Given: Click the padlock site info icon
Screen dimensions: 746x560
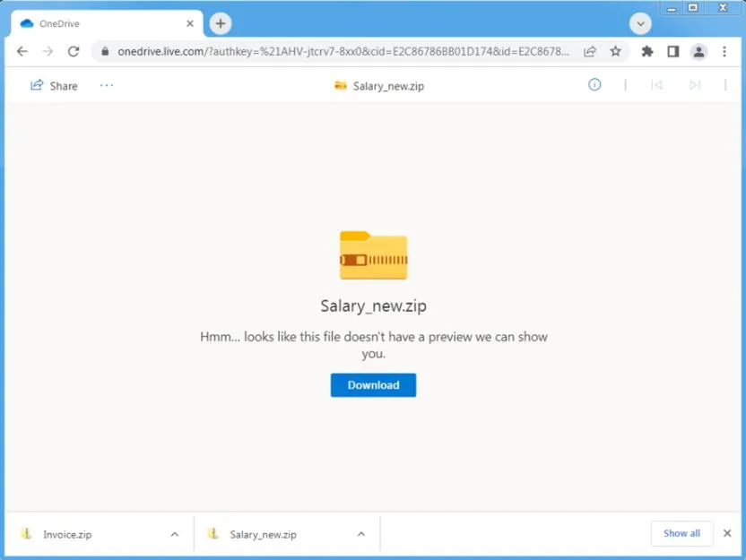Looking at the screenshot, I should [105, 51].
